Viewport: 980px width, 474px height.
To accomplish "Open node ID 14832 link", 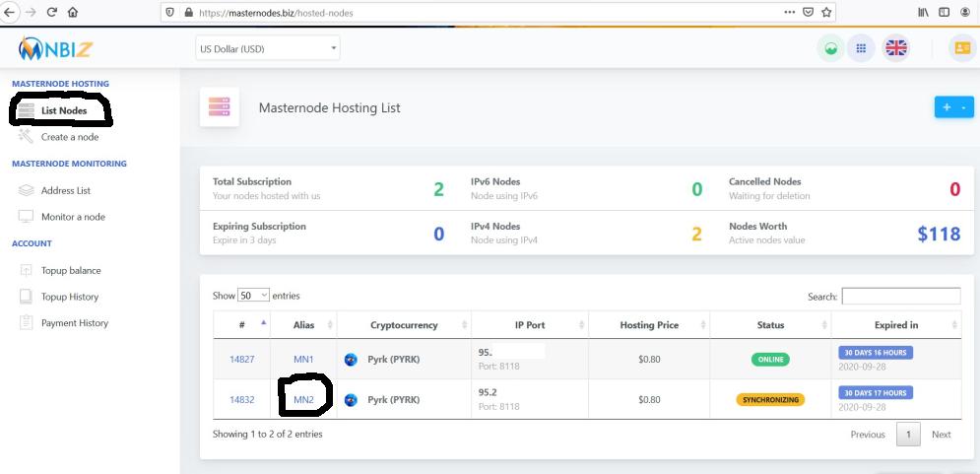I will click(242, 399).
